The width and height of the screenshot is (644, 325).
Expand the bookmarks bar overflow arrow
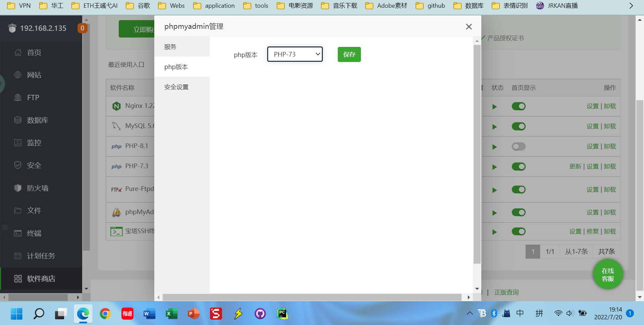coord(631,5)
